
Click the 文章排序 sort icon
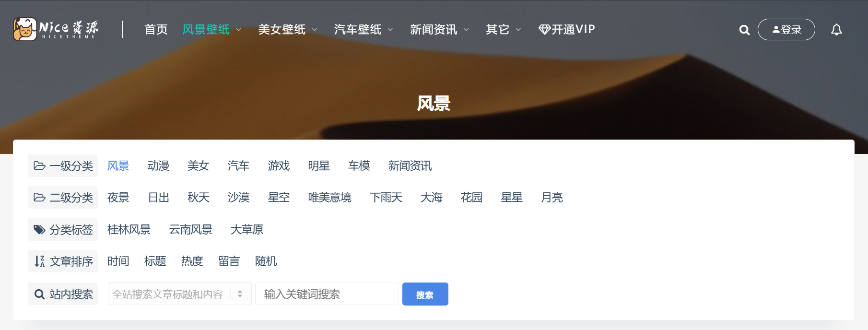coord(39,261)
